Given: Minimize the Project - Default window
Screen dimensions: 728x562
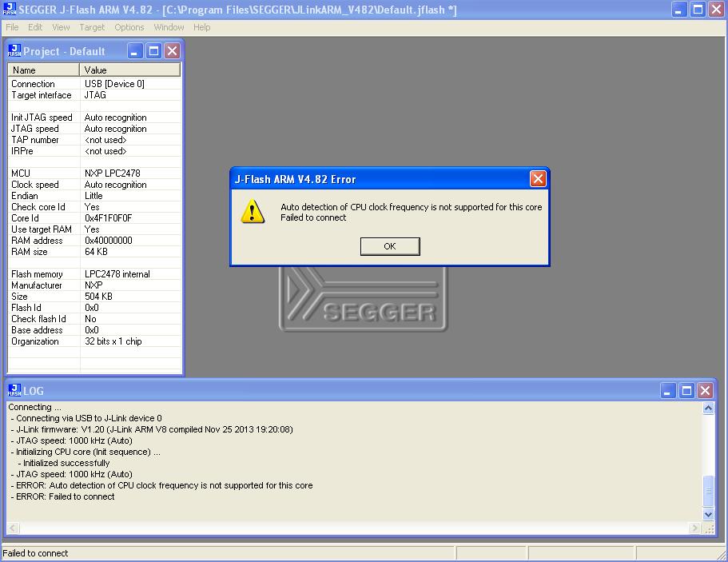Looking at the screenshot, I should (x=135, y=50).
